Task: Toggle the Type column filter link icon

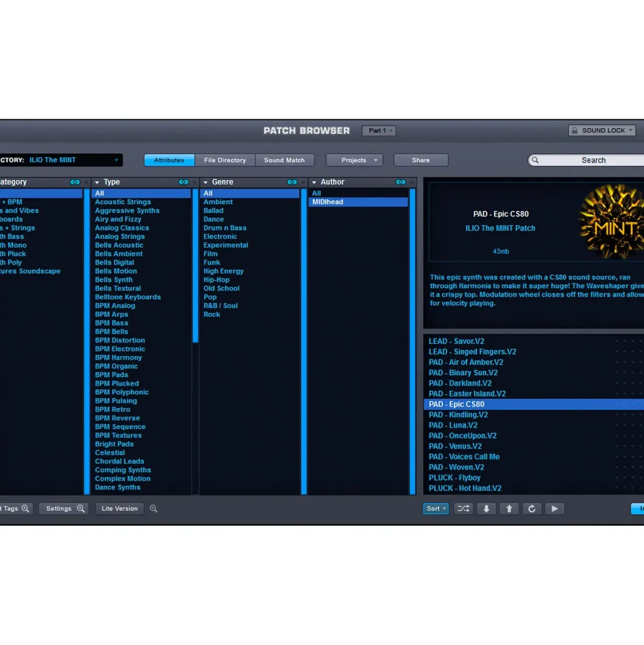Action: click(183, 182)
